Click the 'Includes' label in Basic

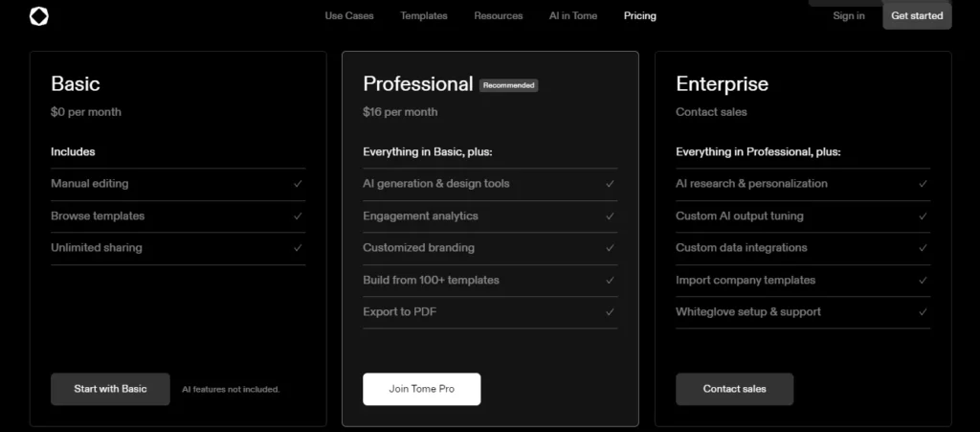pos(73,152)
